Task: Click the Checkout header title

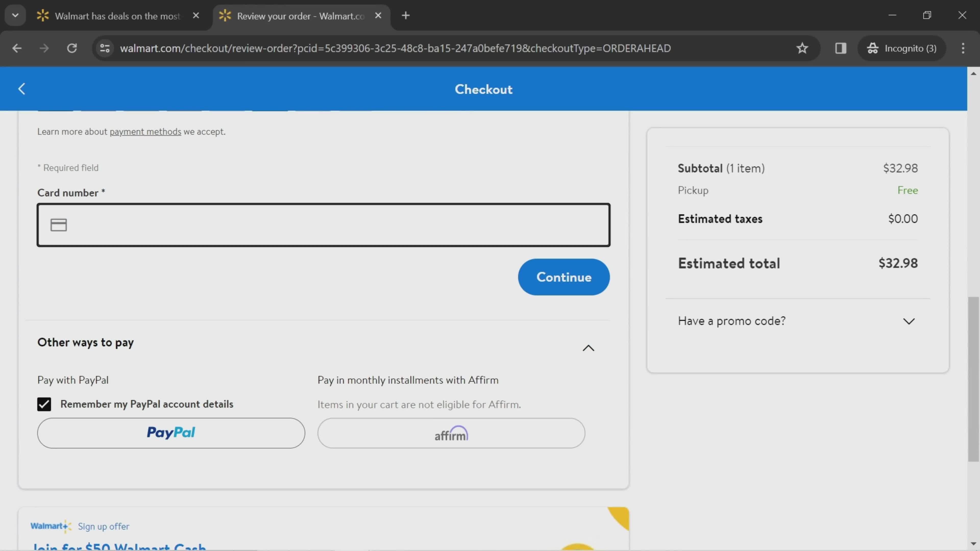Action: point(484,89)
